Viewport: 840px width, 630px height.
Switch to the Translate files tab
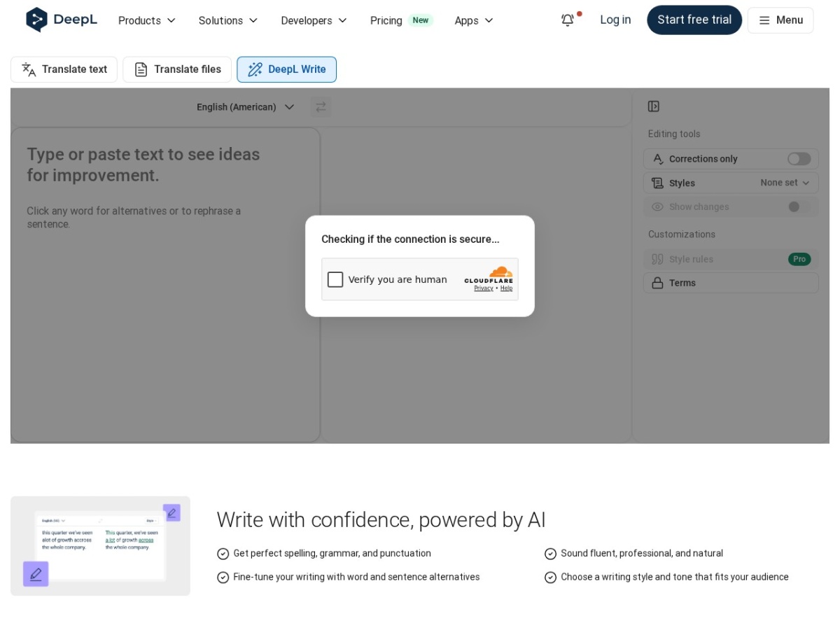pyautogui.click(x=177, y=69)
